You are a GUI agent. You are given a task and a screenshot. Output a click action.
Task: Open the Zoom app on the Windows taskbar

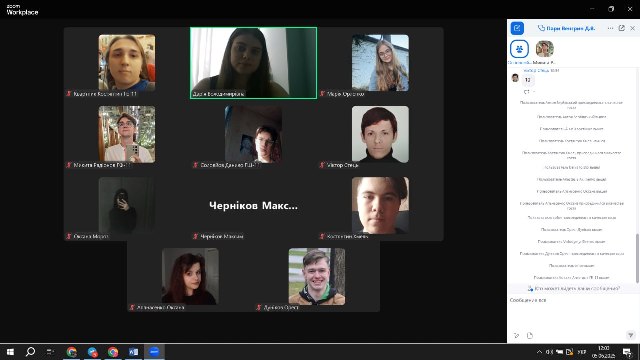(x=154, y=352)
